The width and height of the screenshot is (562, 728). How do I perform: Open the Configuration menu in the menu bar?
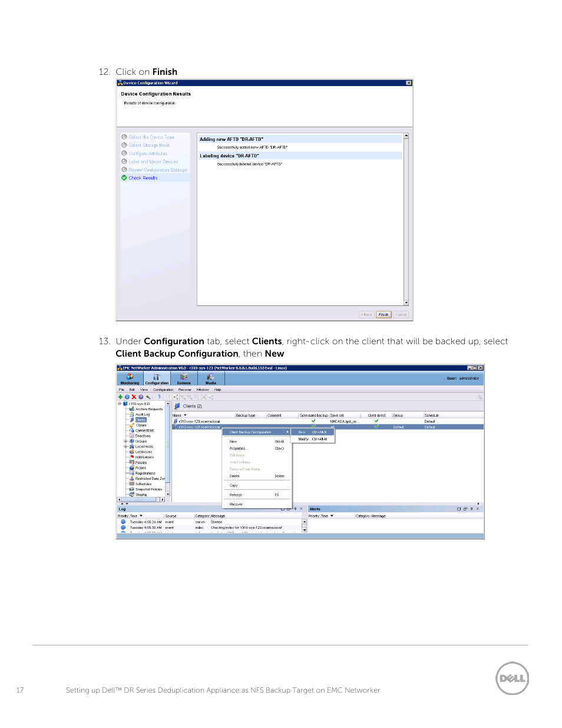[x=163, y=390]
